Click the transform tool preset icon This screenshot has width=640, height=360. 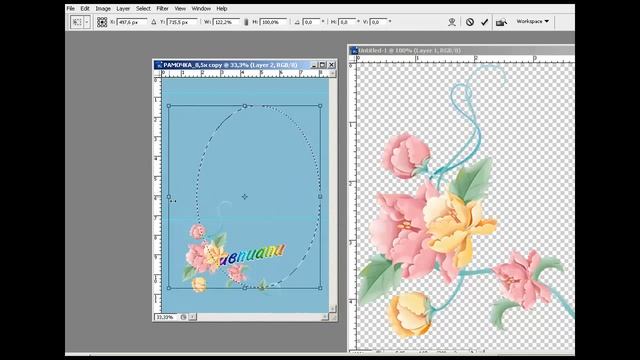[77, 22]
